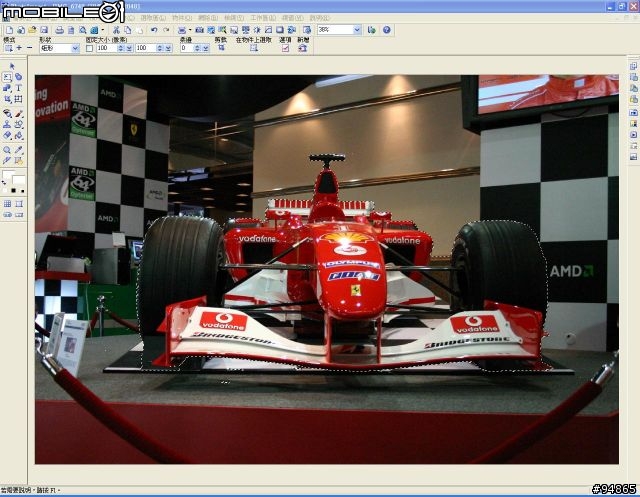Screen dimensions: 640x497
Task: Select the Eraser tool
Action: [7, 135]
